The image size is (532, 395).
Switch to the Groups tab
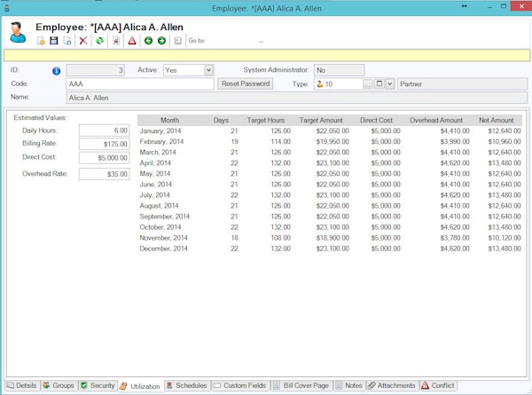point(59,385)
